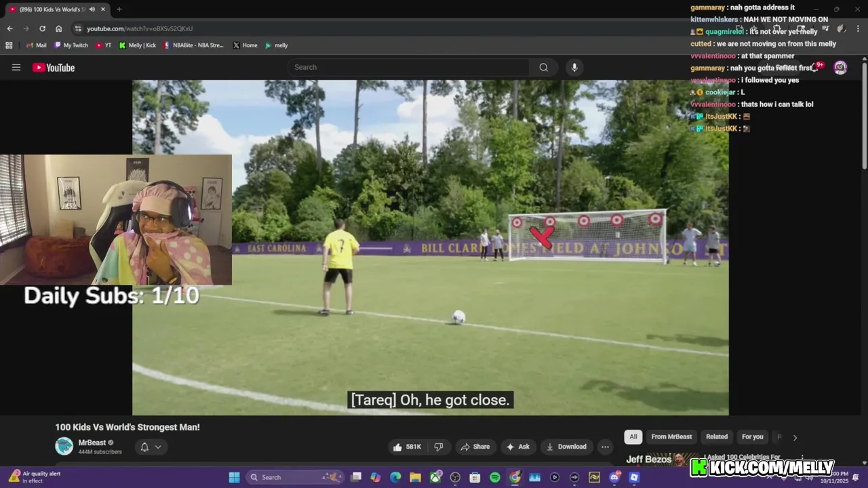Open the Air quality alert widget
Viewport: 868px width, 488px height.
[x=35, y=477]
